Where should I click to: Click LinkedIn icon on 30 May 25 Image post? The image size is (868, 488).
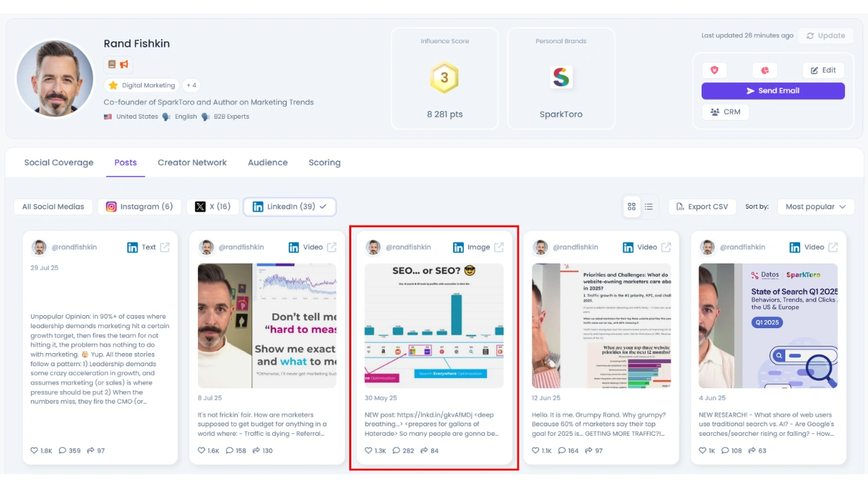pos(458,247)
